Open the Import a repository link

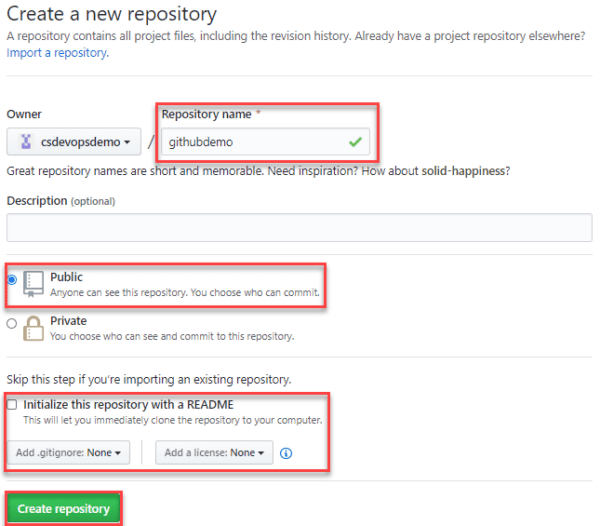57,53
